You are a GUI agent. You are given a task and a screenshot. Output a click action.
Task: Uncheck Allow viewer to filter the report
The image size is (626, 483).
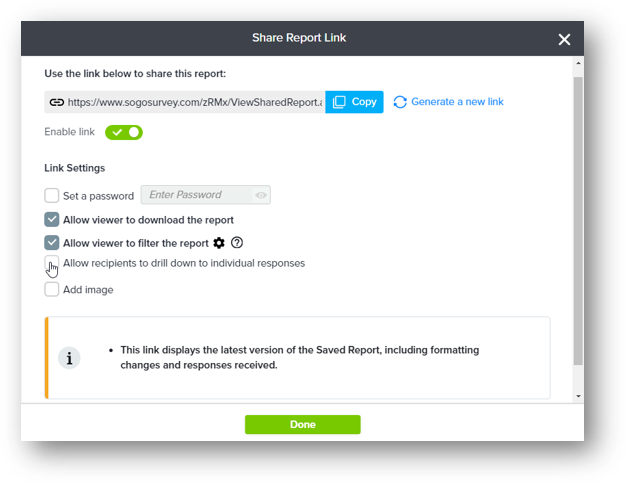(52, 243)
